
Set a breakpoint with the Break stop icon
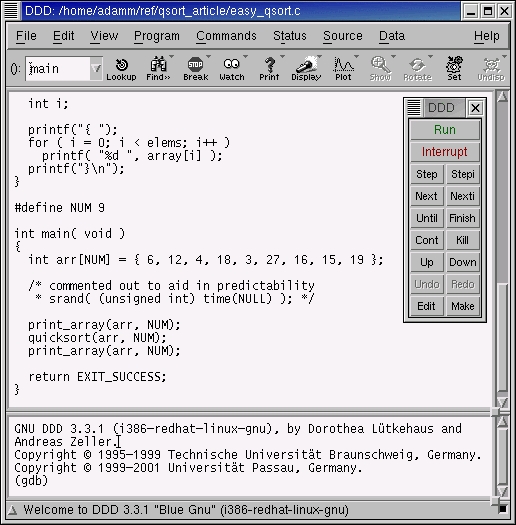tap(196, 69)
